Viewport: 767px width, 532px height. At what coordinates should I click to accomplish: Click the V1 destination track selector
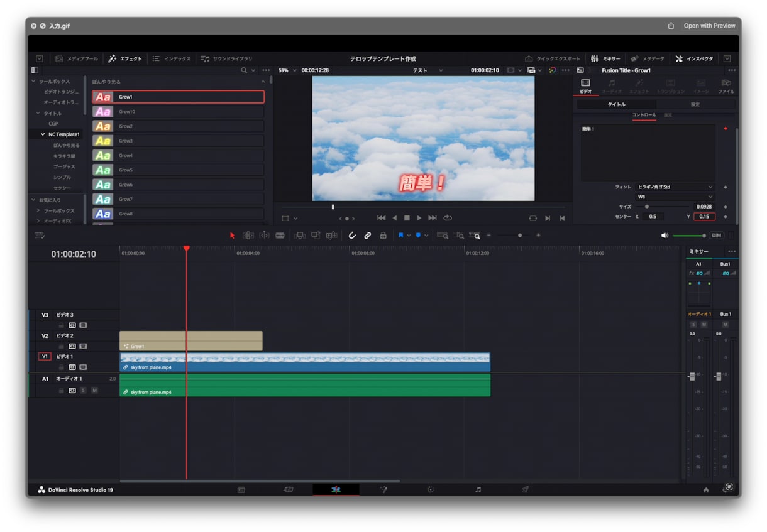[x=45, y=356]
